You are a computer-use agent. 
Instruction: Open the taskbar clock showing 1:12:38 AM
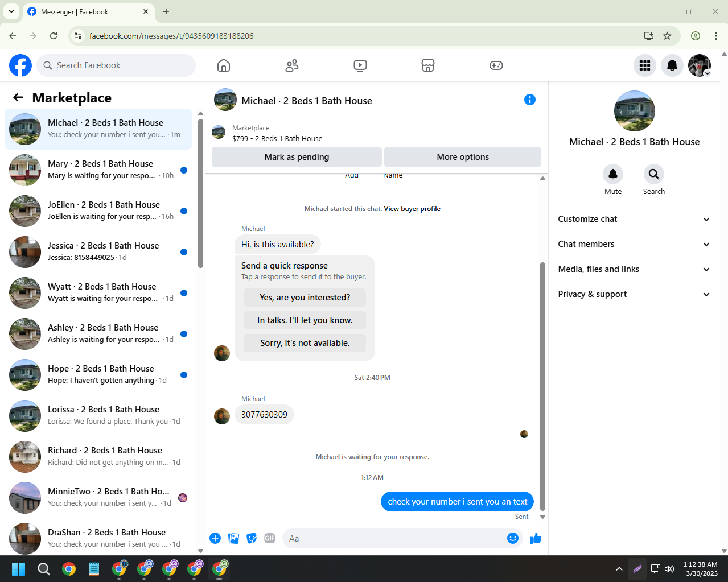pos(701,569)
